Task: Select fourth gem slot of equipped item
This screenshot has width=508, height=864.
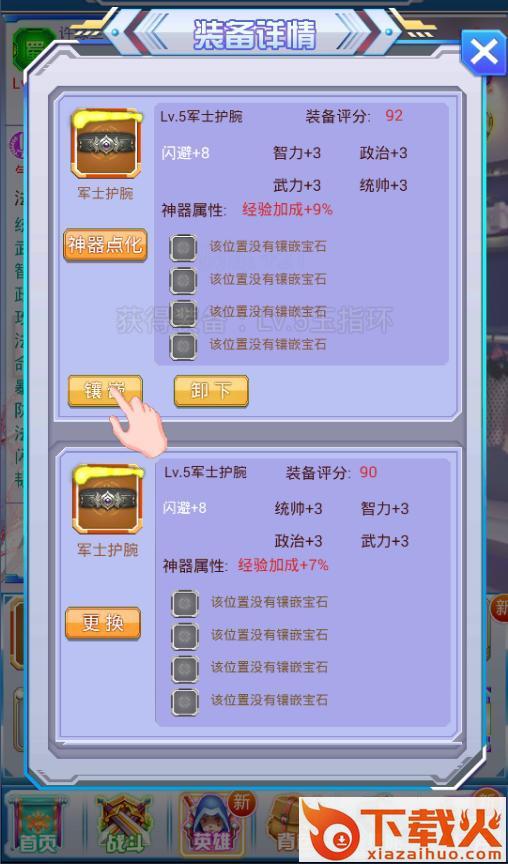Action: pos(183,347)
